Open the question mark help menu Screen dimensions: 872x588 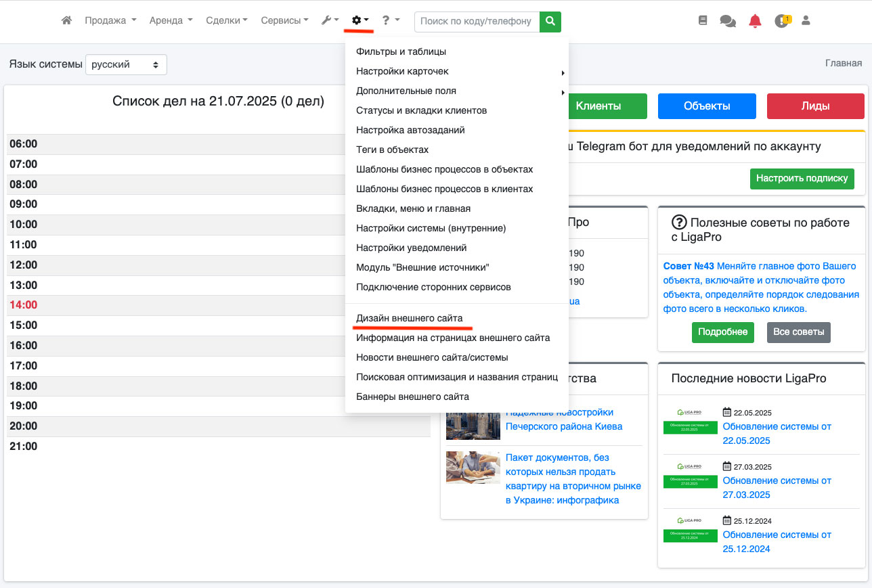(x=390, y=21)
